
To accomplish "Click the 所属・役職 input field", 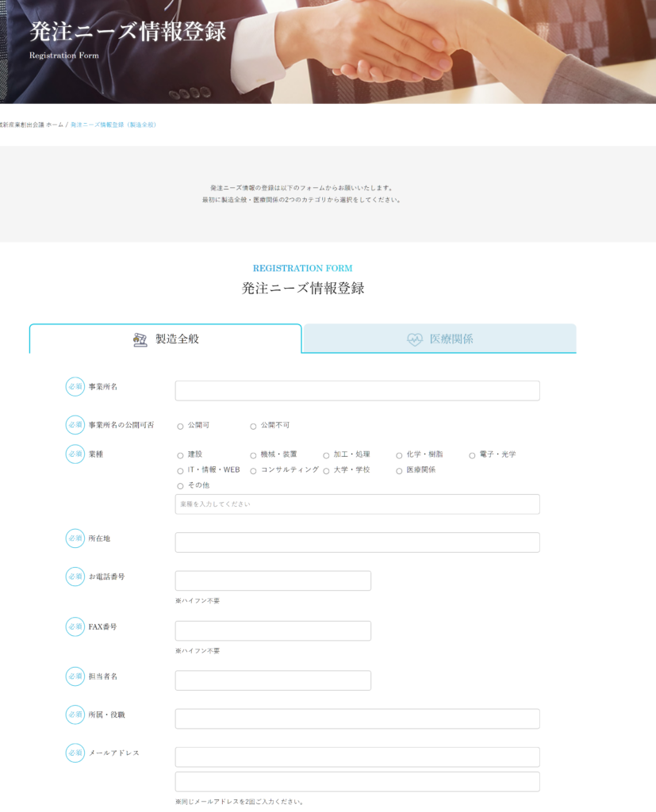I will [357, 718].
